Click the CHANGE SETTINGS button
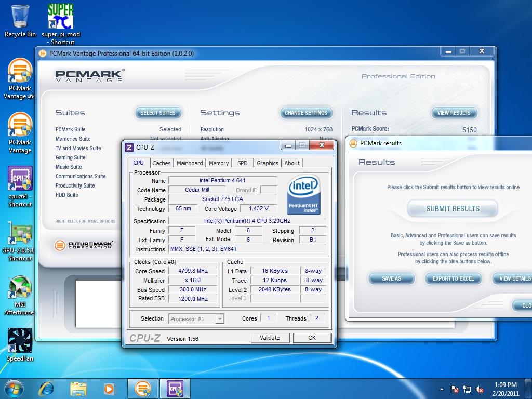 click(306, 113)
